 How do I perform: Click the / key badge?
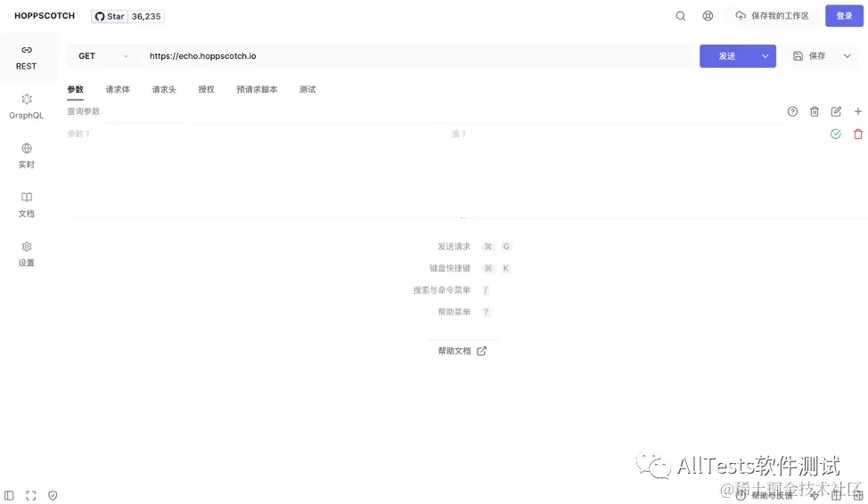(486, 290)
